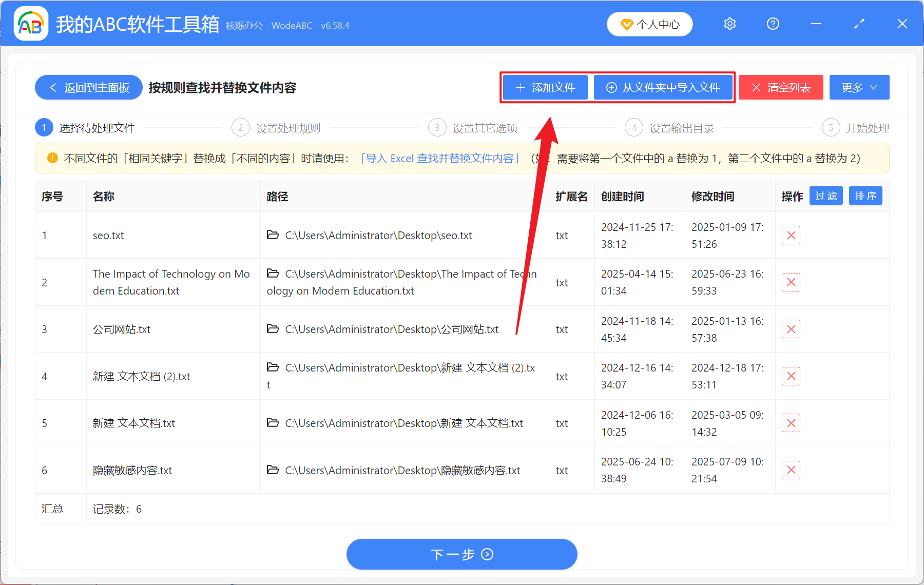Click the AB application logo

(31, 24)
